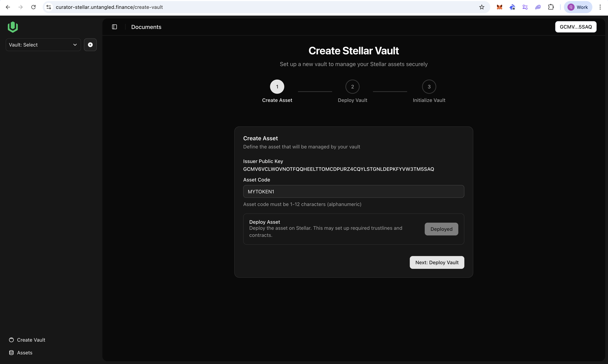Screen dimensions: 608x364
Task: Click the Issuer Public Key value
Action: (338, 169)
